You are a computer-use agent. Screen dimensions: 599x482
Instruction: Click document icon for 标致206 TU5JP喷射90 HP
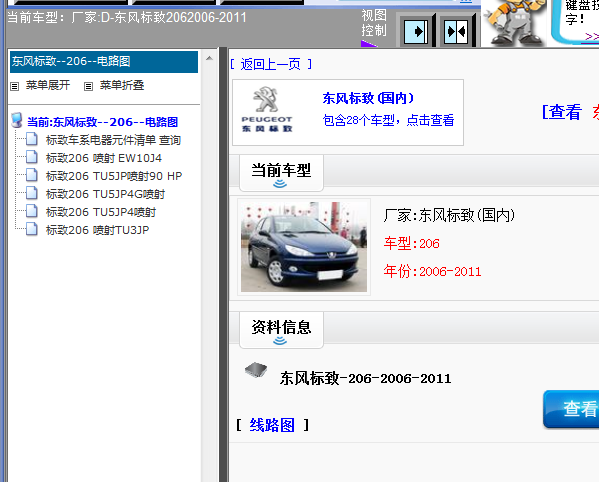[32, 175]
